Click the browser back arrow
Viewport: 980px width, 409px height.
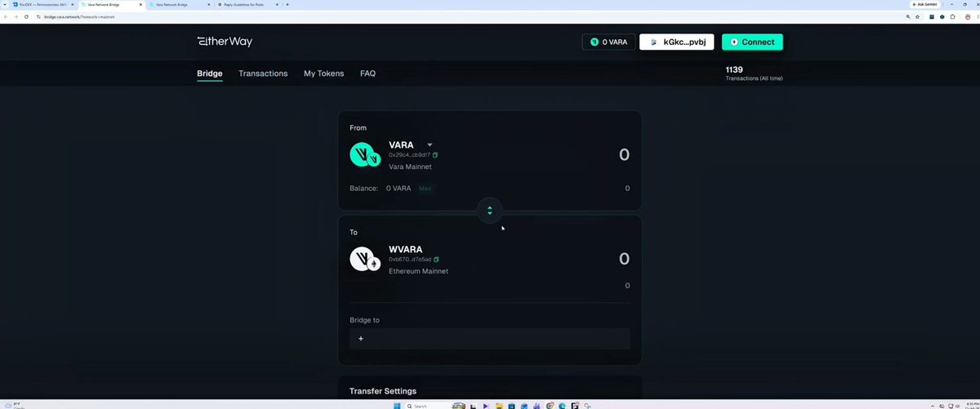7,16
